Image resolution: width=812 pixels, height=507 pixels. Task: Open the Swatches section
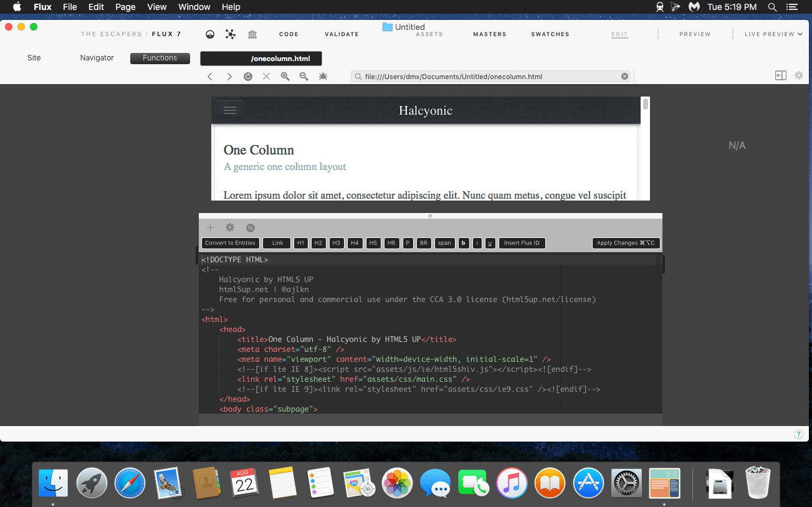point(550,34)
